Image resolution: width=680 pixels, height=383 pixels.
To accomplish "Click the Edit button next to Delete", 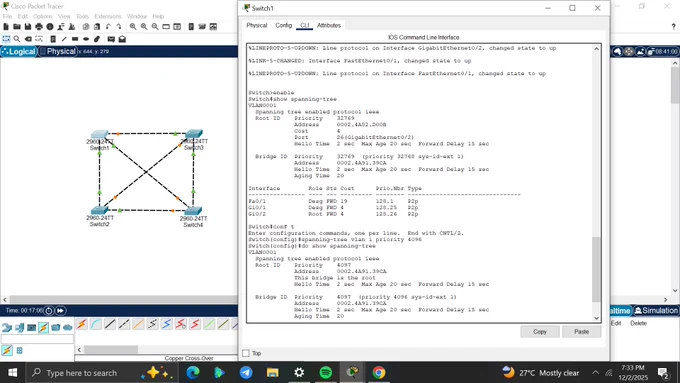I will (x=616, y=324).
